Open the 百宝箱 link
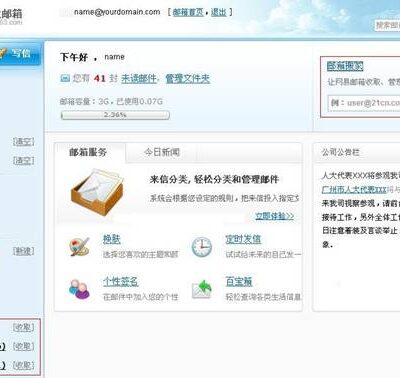 pos(239,282)
